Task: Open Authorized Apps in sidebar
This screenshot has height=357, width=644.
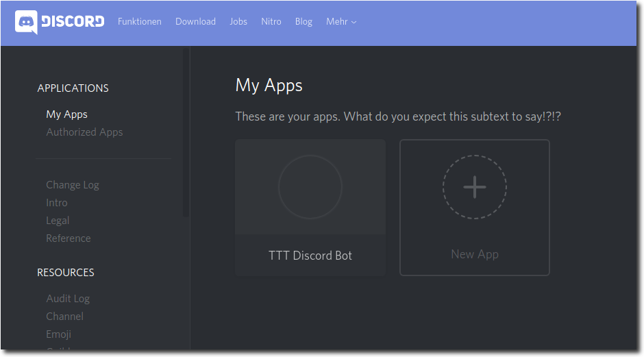Action: 84,132
